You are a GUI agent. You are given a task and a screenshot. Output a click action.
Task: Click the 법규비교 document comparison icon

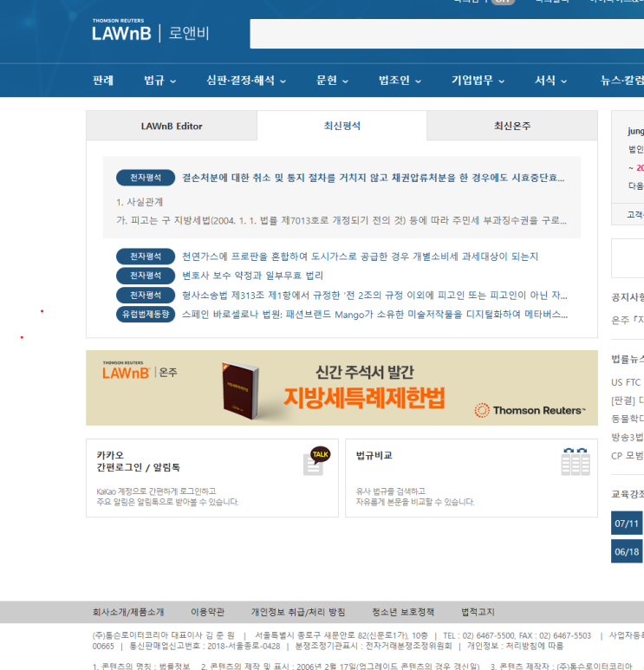pyautogui.click(x=576, y=462)
